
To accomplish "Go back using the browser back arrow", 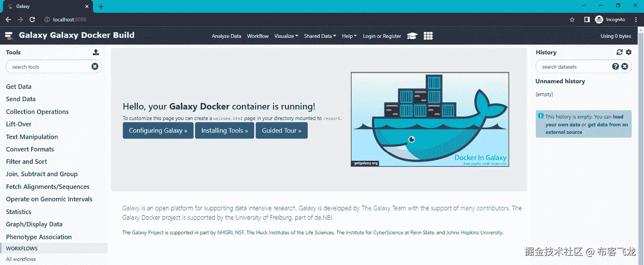I will click(8, 20).
